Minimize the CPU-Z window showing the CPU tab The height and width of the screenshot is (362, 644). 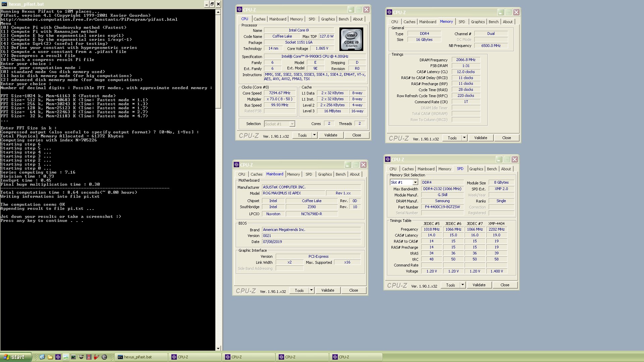click(351, 10)
